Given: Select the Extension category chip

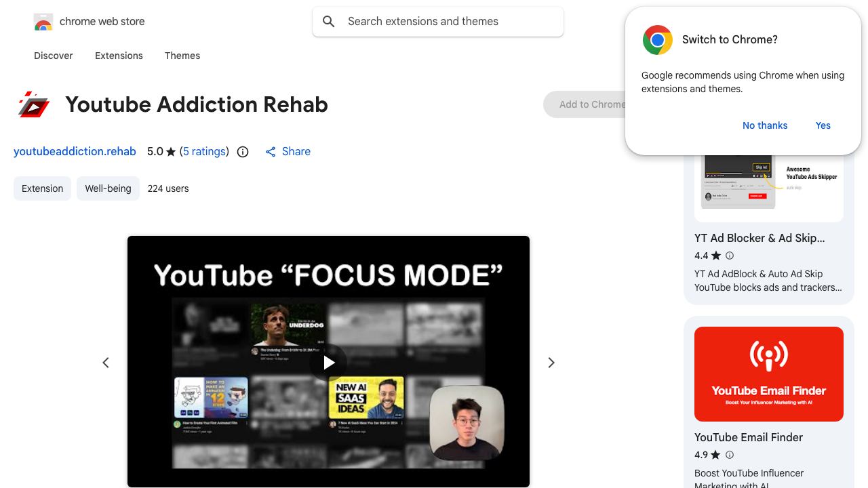Looking at the screenshot, I should click(42, 188).
